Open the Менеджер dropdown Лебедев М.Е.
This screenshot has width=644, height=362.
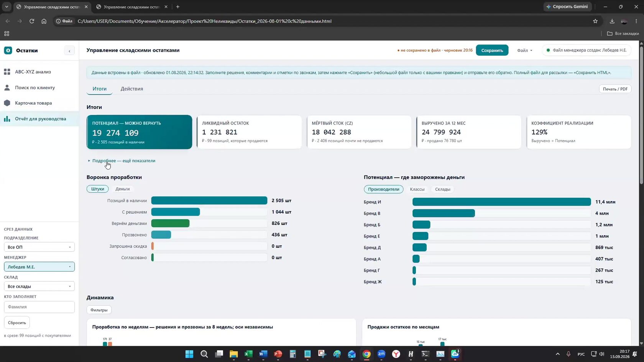click(39, 267)
